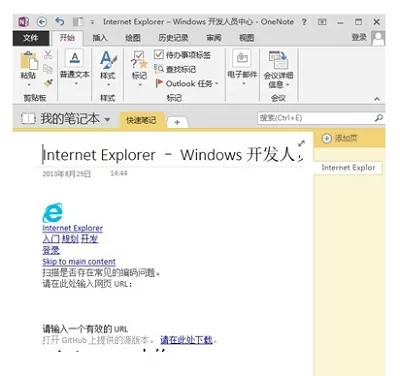Expand the 普通文本 dropdown arrow
Screen dimensions: 400x376
(x=76, y=84)
